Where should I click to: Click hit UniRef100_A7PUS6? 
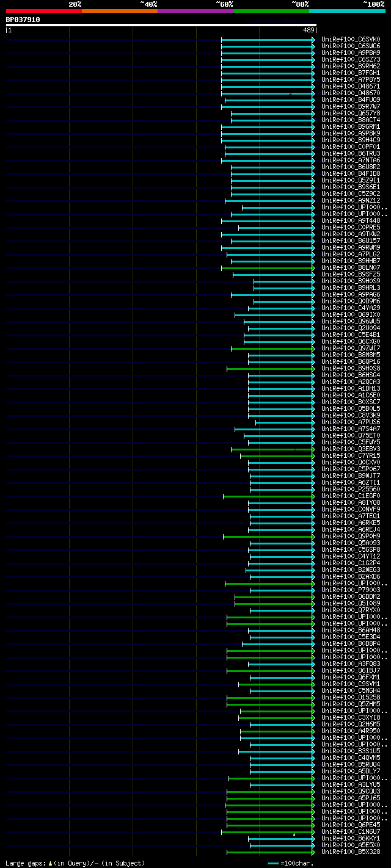pyautogui.click(x=351, y=422)
